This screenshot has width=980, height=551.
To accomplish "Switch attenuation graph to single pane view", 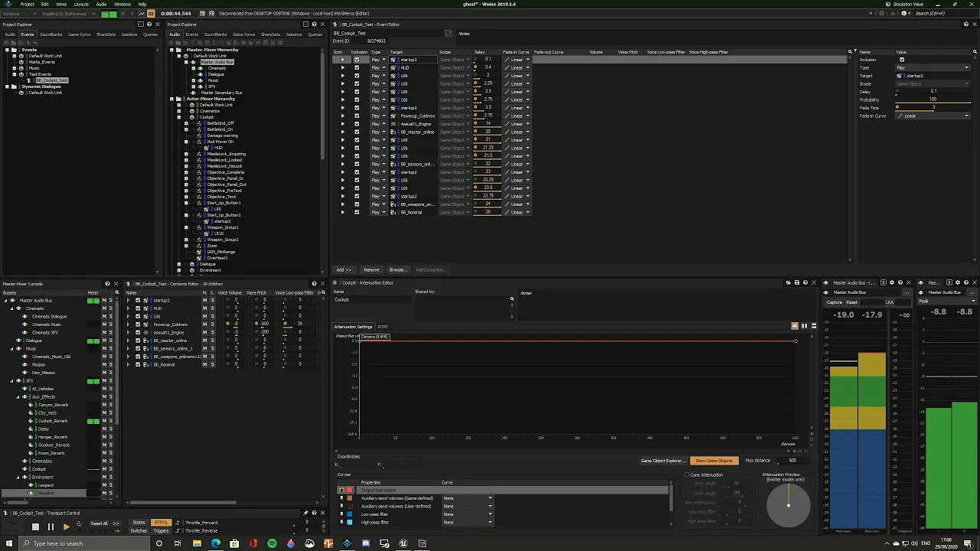I will [x=795, y=326].
